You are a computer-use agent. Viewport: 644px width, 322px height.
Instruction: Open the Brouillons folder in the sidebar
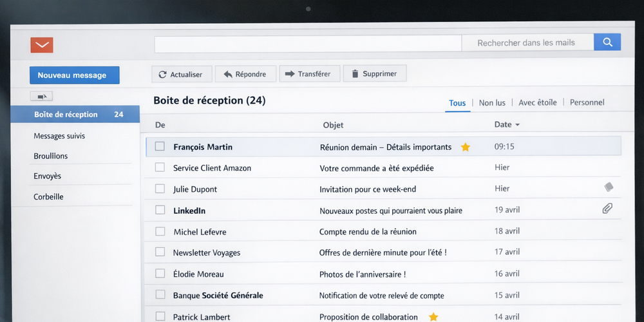click(51, 156)
